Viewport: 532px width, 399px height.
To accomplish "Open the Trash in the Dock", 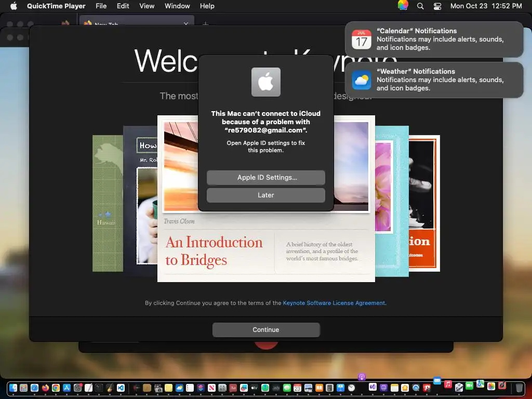I will pos(520,388).
